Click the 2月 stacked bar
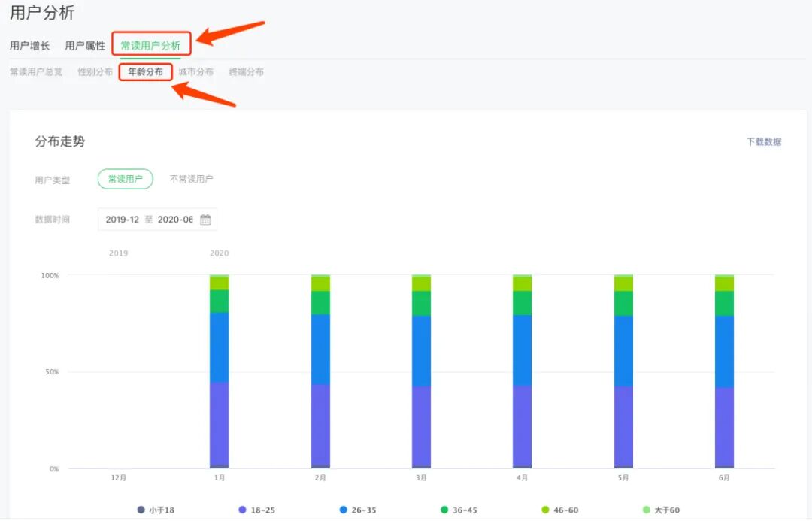Image resolution: width=812 pixels, height=521 pixels. (320, 371)
